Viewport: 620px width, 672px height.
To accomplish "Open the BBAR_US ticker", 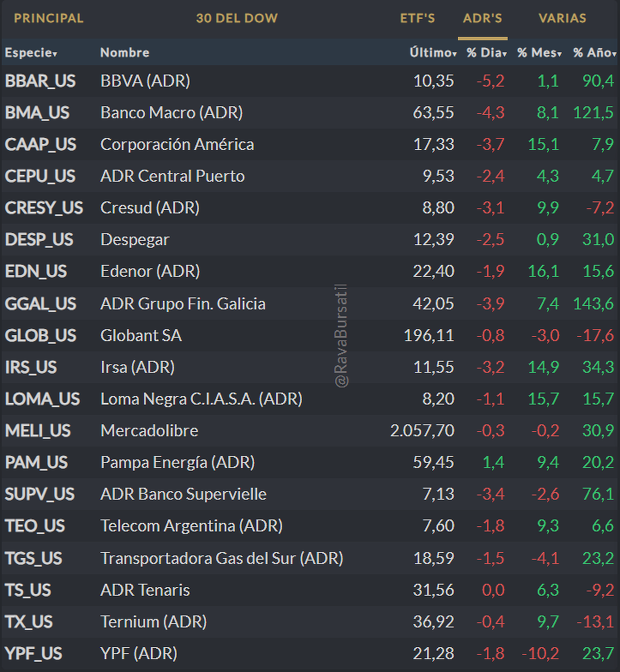I will [40, 81].
